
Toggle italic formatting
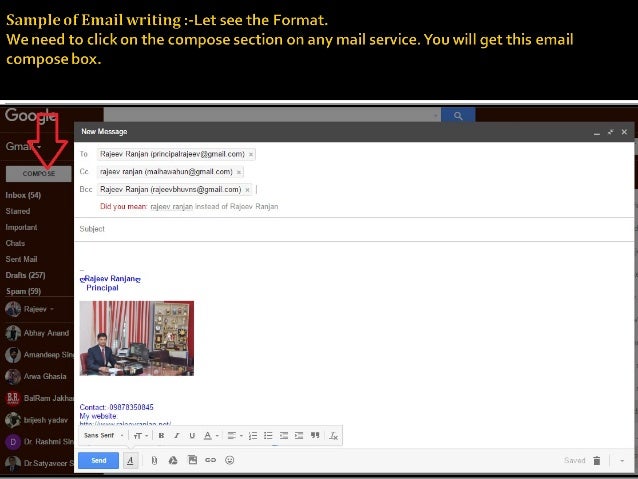[177, 435]
